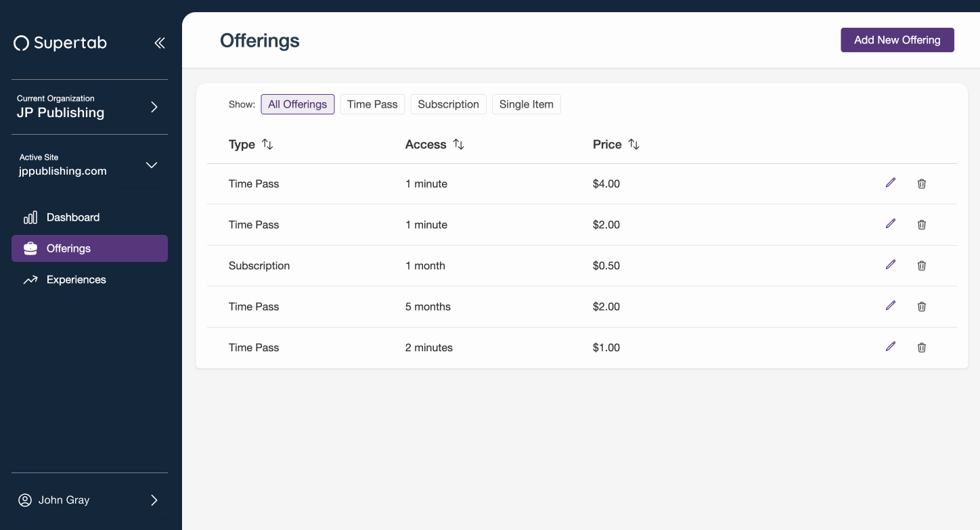
Task: Collapse the sidebar with double-chevron icon
Action: [160, 43]
